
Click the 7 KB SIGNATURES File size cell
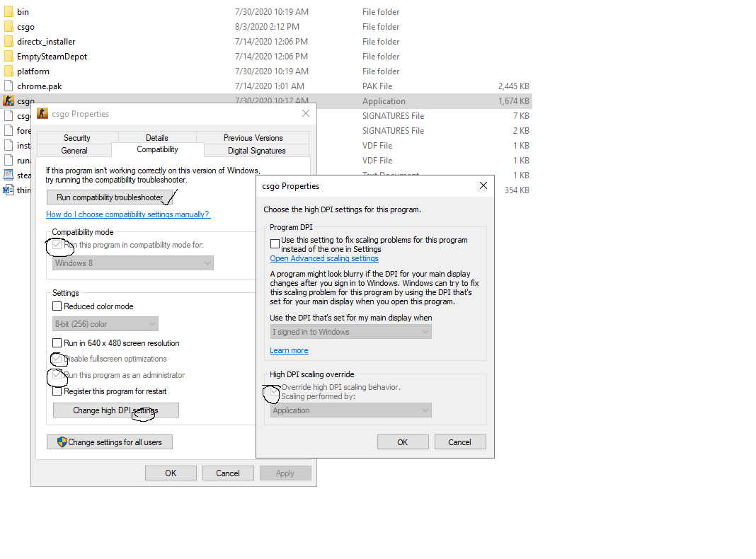521,115
